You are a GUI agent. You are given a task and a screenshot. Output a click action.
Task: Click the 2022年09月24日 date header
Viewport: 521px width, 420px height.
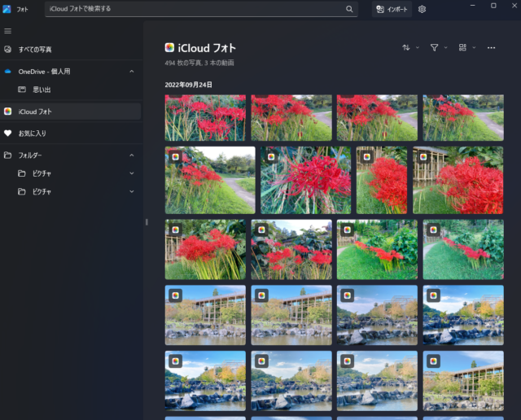188,85
